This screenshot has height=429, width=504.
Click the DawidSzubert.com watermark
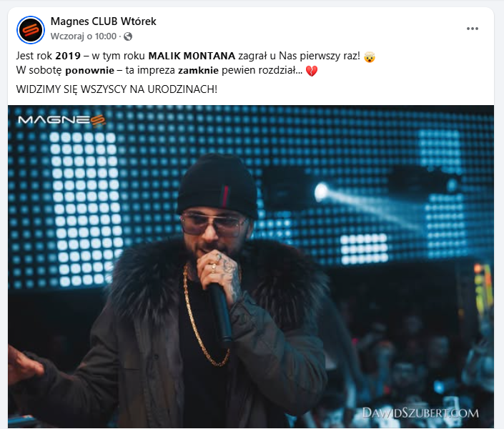(420, 413)
